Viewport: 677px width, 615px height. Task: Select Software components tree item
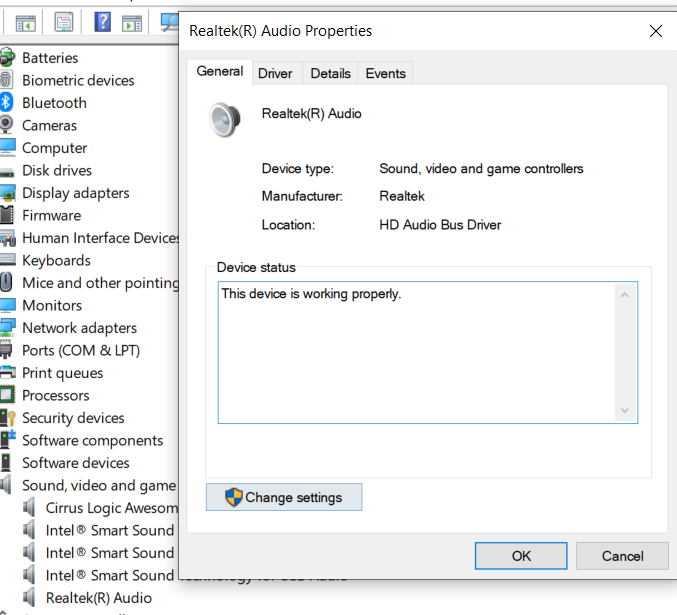[92, 441]
